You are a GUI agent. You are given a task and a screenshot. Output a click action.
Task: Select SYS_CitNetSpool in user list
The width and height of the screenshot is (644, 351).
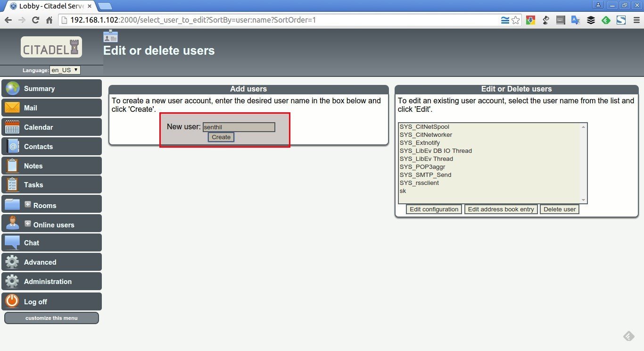pyautogui.click(x=489, y=127)
